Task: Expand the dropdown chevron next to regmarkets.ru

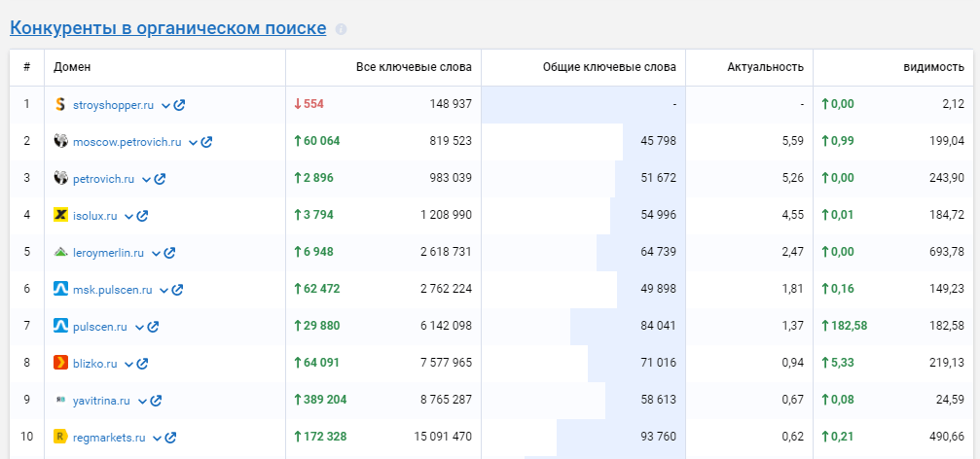Action: tap(157, 438)
